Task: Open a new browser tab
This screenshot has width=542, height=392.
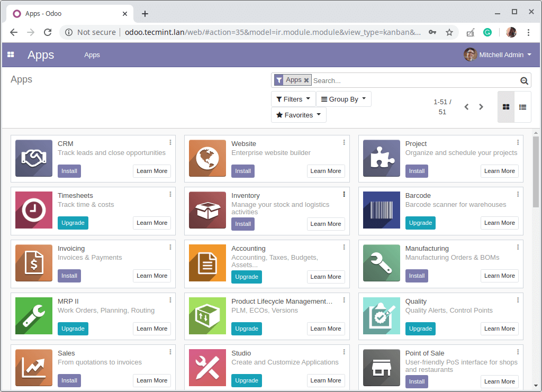Action: point(145,14)
